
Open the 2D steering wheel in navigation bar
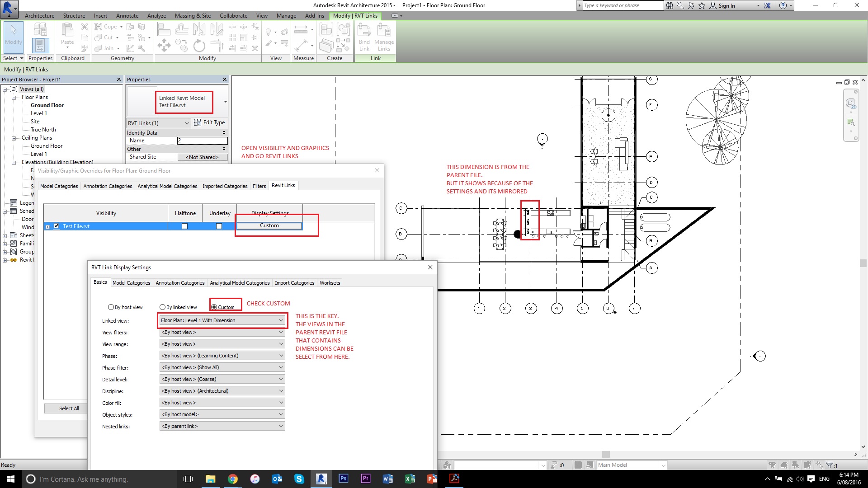coord(852,103)
